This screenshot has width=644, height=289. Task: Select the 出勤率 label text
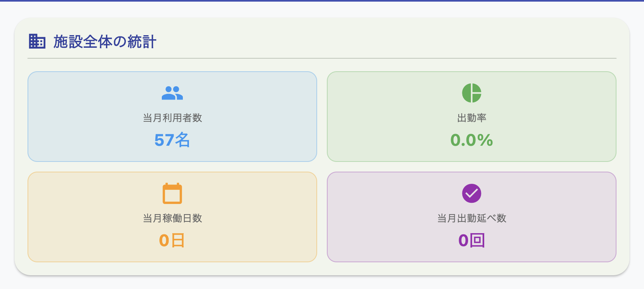click(471, 119)
